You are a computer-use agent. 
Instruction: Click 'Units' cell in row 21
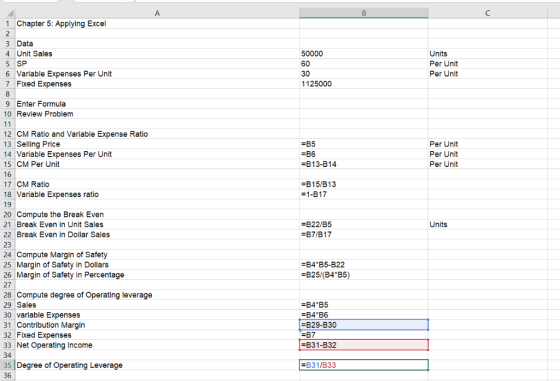pos(488,225)
